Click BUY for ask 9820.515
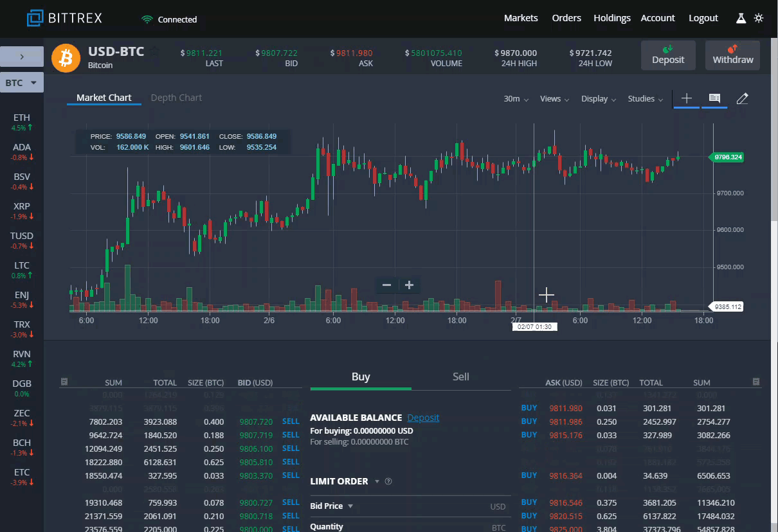Image resolution: width=778 pixels, height=532 pixels. click(x=529, y=516)
